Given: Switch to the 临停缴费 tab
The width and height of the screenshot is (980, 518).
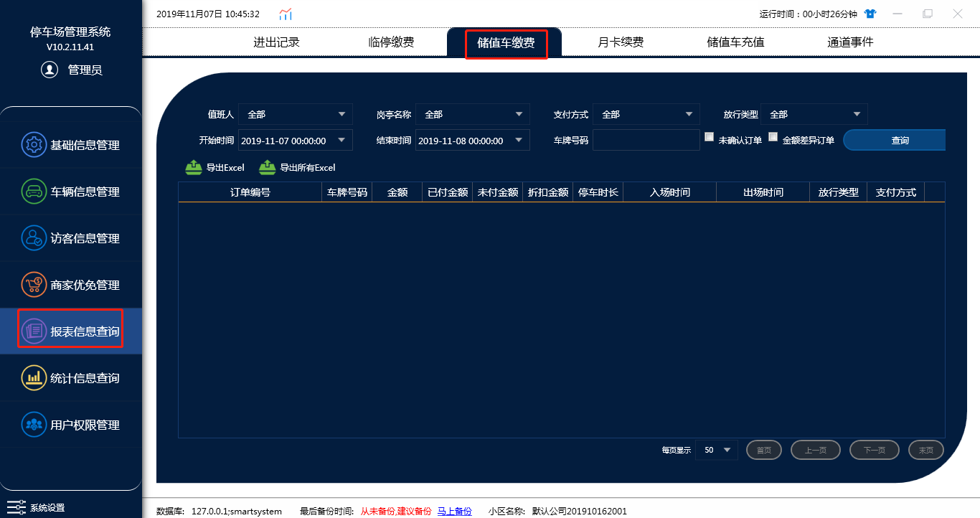Looking at the screenshot, I should point(391,42).
